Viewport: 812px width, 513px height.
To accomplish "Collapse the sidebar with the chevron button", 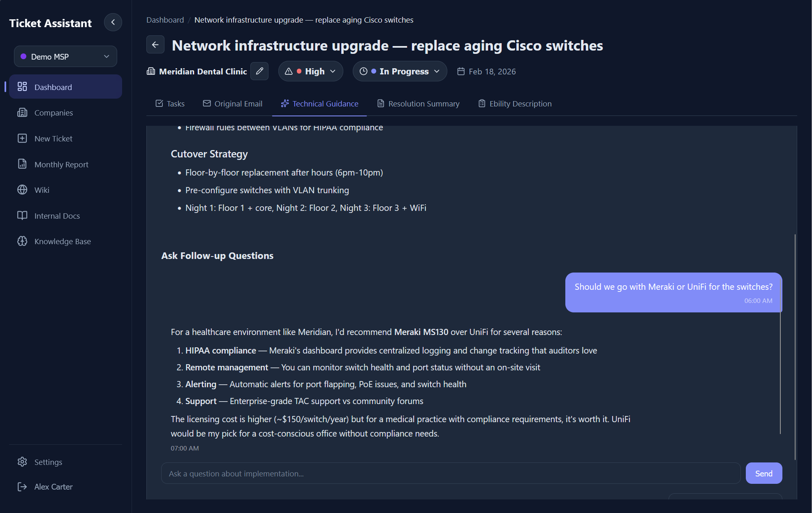I will (113, 22).
